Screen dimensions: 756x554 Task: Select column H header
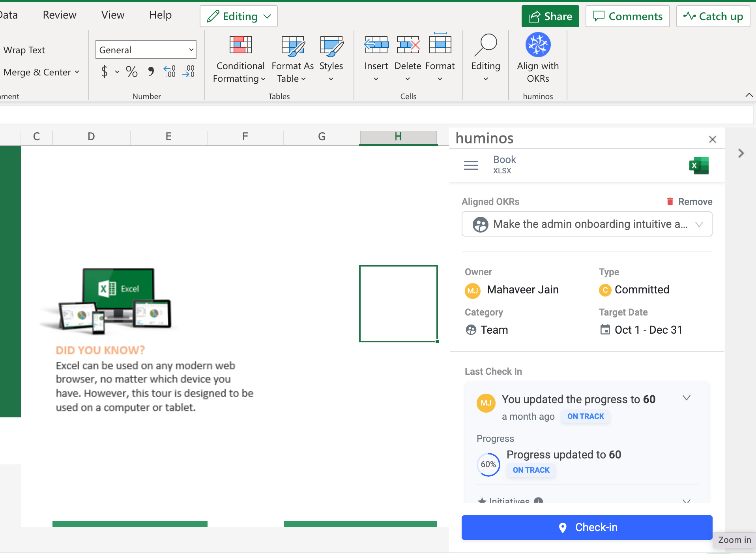[x=398, y=137]
